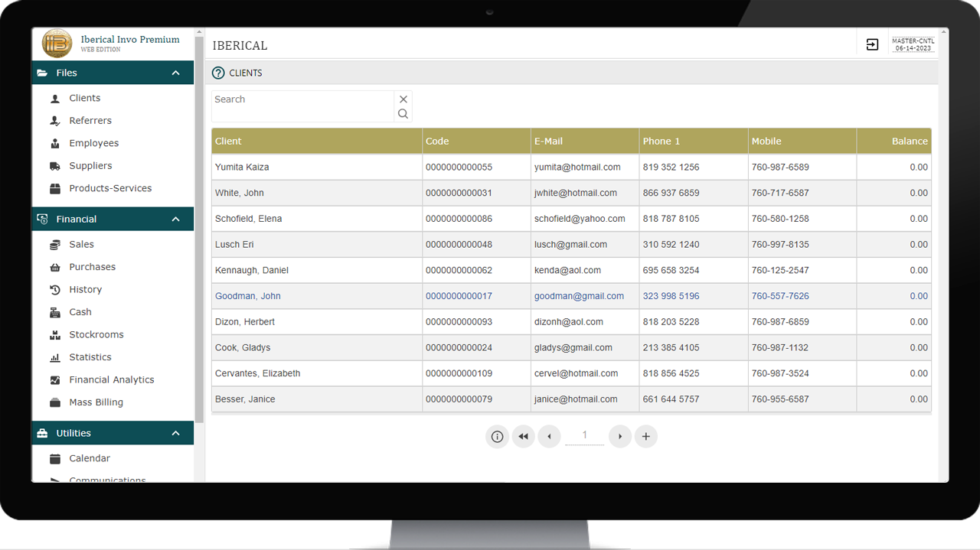Viewport: 980px width, 550px height.
Task: Open Suppliers from the sidebar
Action: 90,166
